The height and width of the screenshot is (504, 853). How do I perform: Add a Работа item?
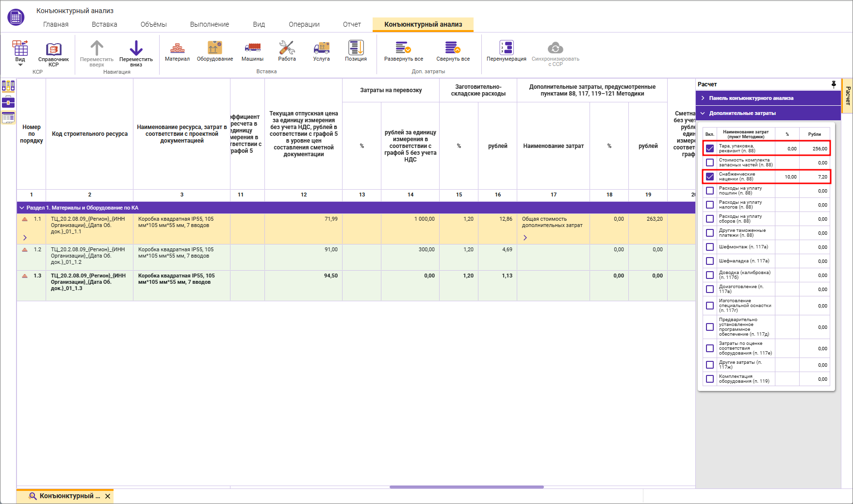(287, 51)
